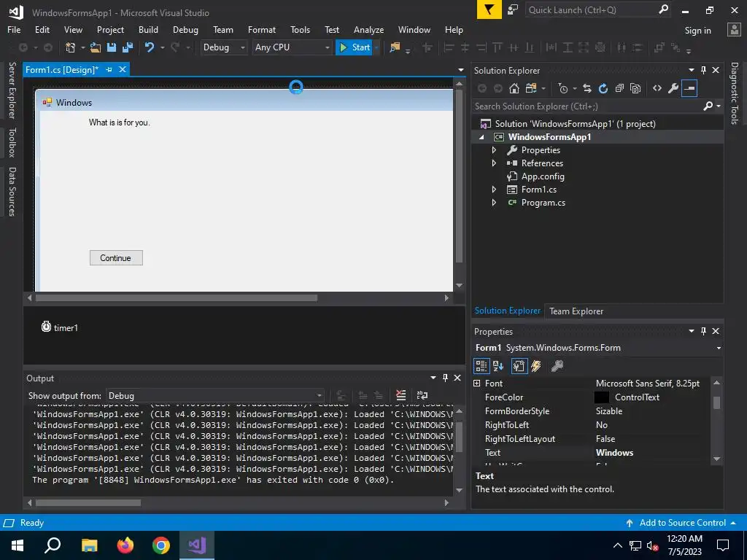Click the Save All toolbar icon
The height and width of the screenshot is (560, 747).
[127, 47]
